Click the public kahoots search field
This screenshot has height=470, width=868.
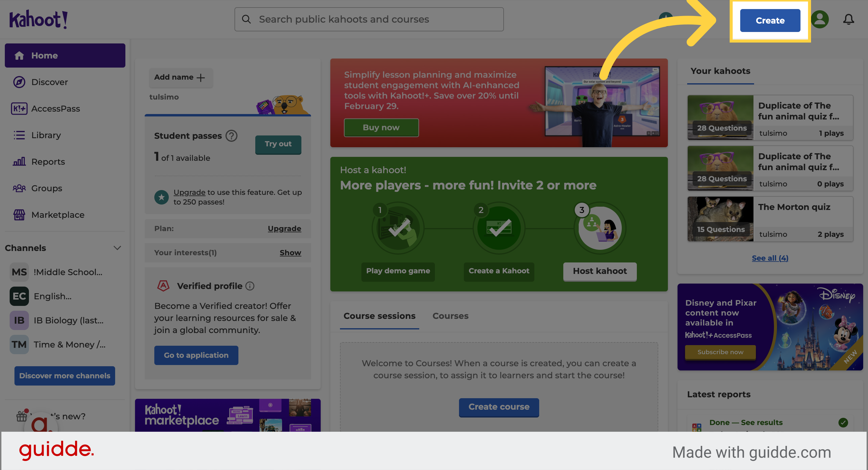click(369, 19)
